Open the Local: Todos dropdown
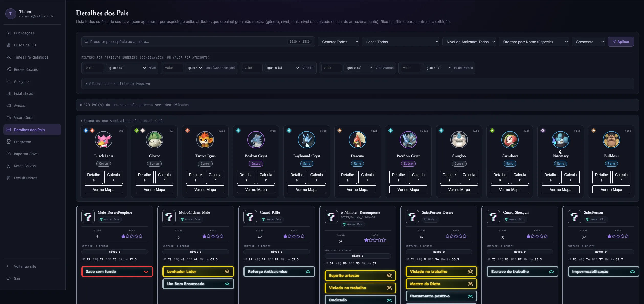The image size is (644, 304). tap(401, 42)
